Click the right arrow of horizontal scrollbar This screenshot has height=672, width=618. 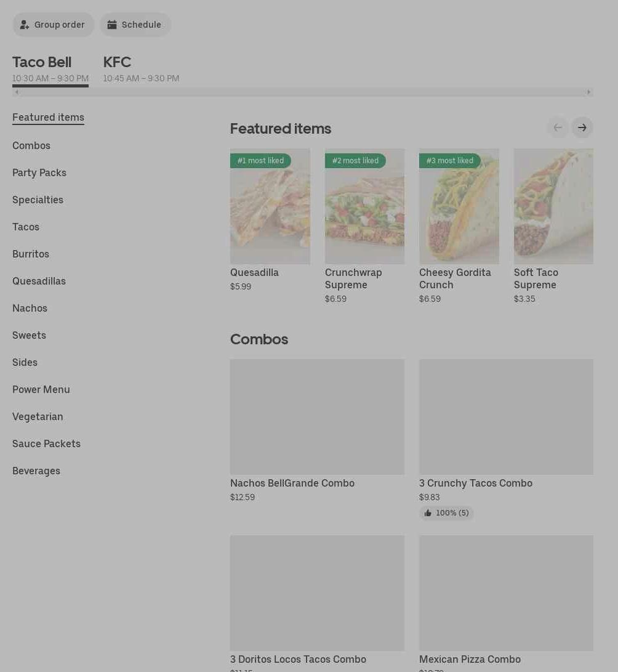coord(588,92)
